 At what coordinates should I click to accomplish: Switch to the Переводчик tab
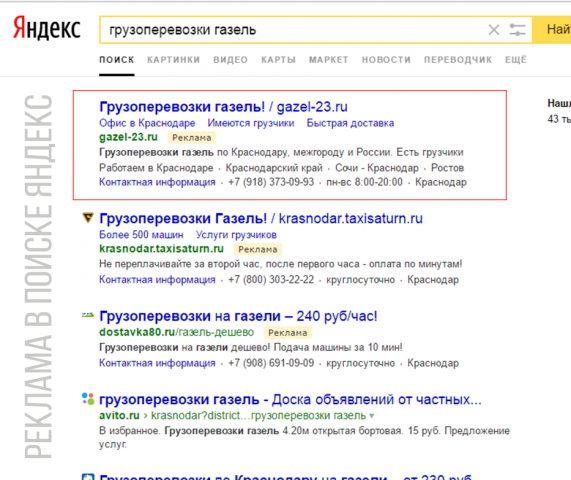click(458, 60)
